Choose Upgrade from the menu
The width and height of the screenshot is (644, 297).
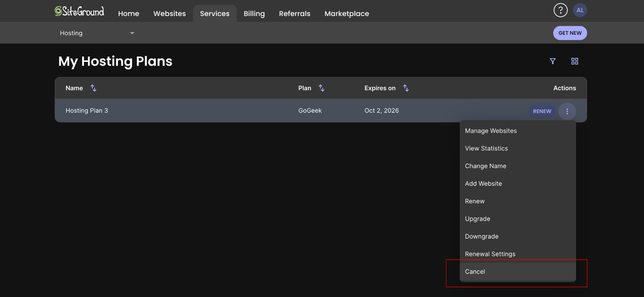click(518, 219)
